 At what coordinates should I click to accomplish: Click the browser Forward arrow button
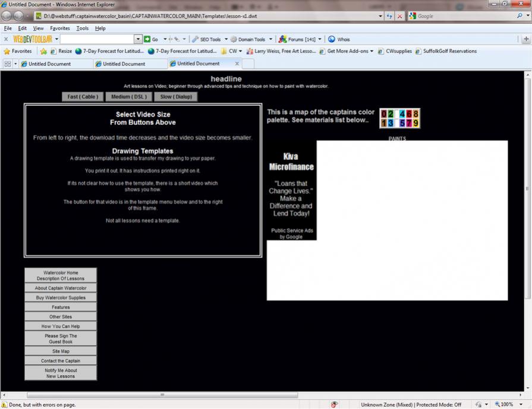point(19,15)
